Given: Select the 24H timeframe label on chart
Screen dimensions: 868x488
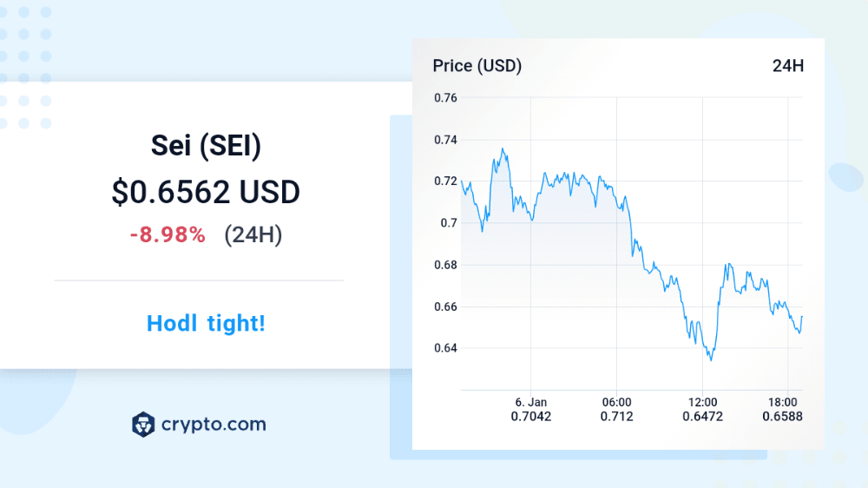Looking at the screenshot, I should click(x=787, y=65).
